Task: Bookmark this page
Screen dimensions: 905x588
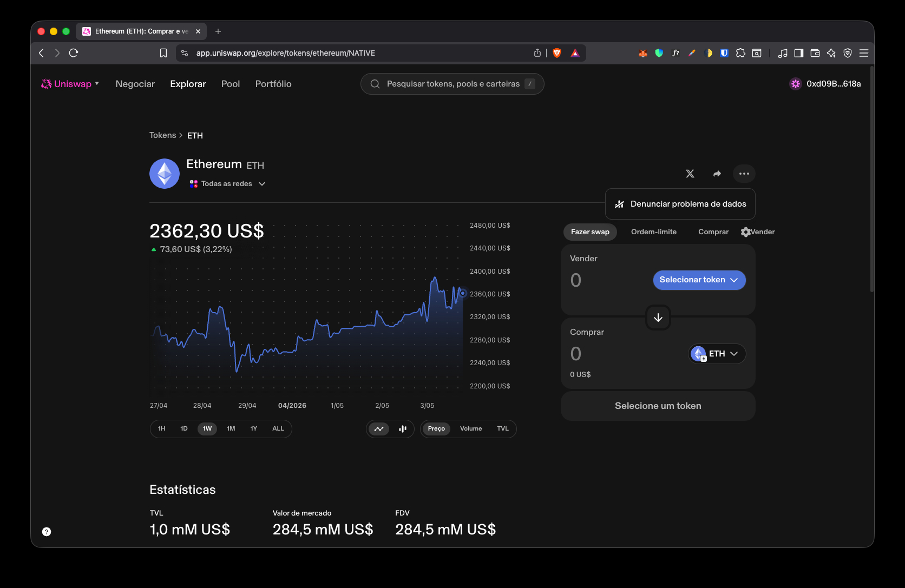Action: (x=163, y=53)
